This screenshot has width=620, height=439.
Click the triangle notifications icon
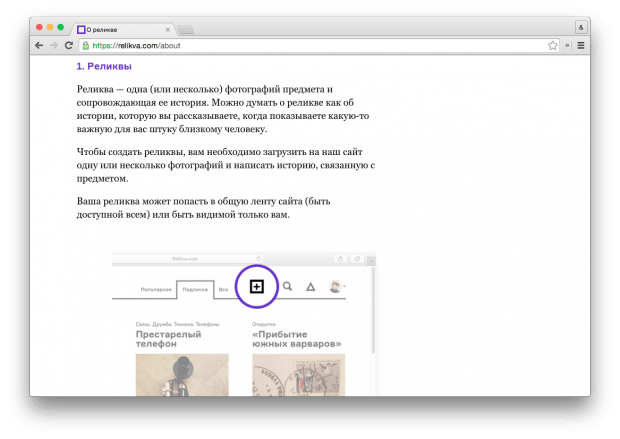click(310, 287)
